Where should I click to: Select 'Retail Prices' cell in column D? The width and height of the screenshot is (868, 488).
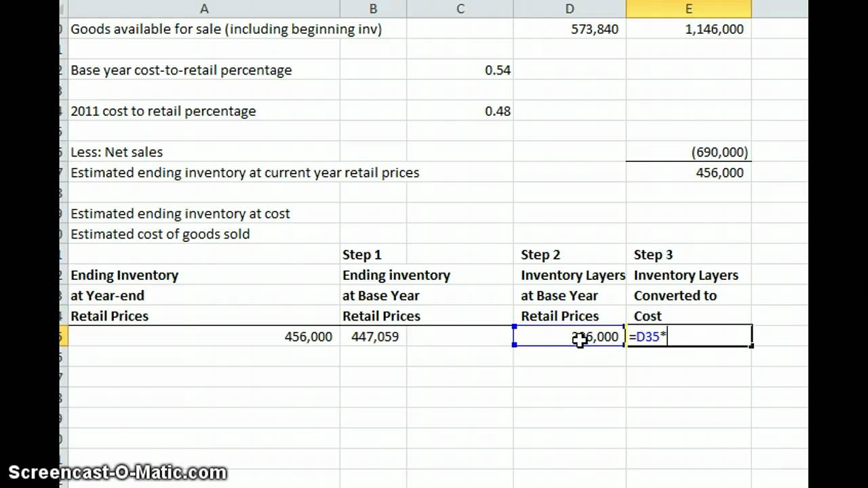[570, 316]
